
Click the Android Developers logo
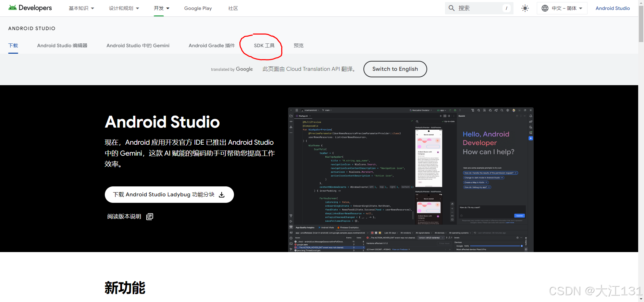(x=30, y=8)
